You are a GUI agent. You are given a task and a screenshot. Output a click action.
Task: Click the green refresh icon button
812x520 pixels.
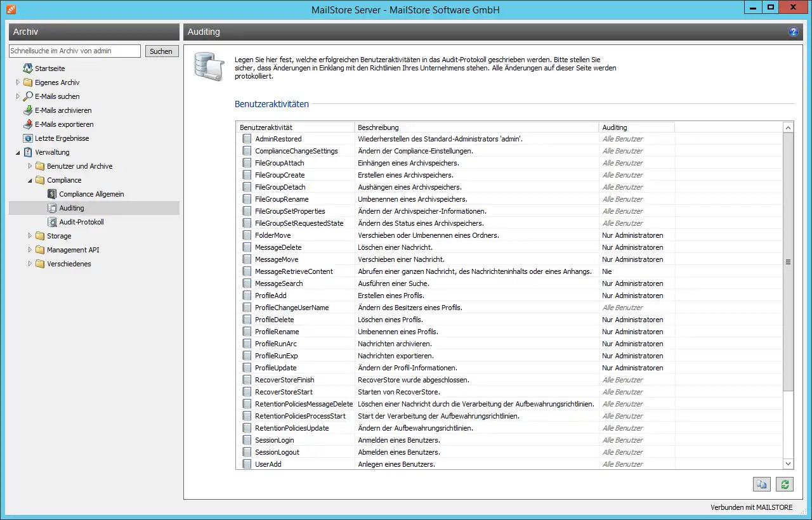785,484
